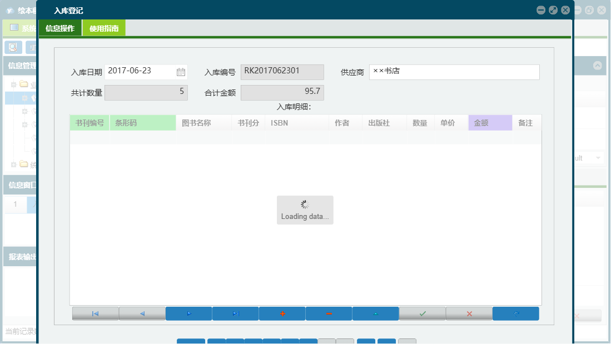Viewport: 611px width, 364px height.
Task: Click the blue triangle edit icon in toolbar
Action: 375,313
